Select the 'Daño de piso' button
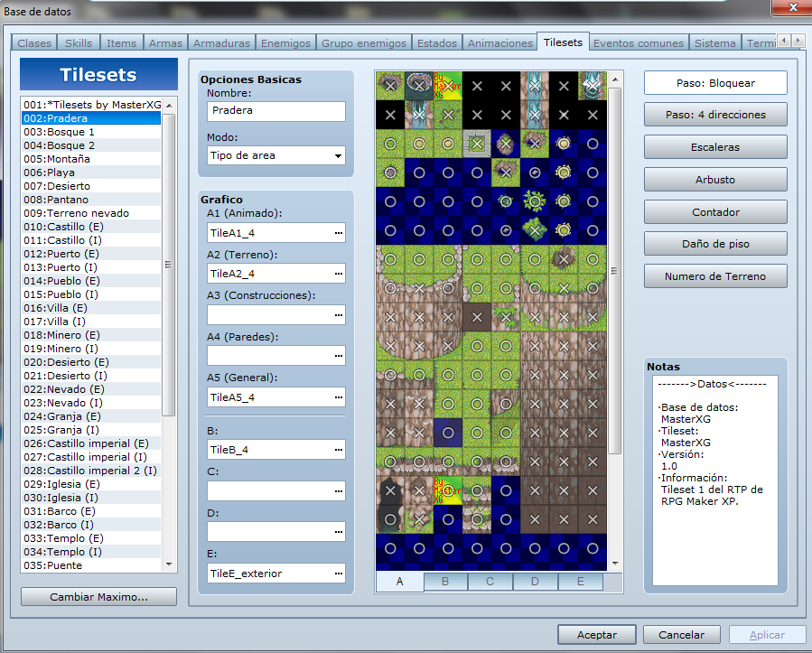This screenshot has height=653, width=812. click(715, 244)
